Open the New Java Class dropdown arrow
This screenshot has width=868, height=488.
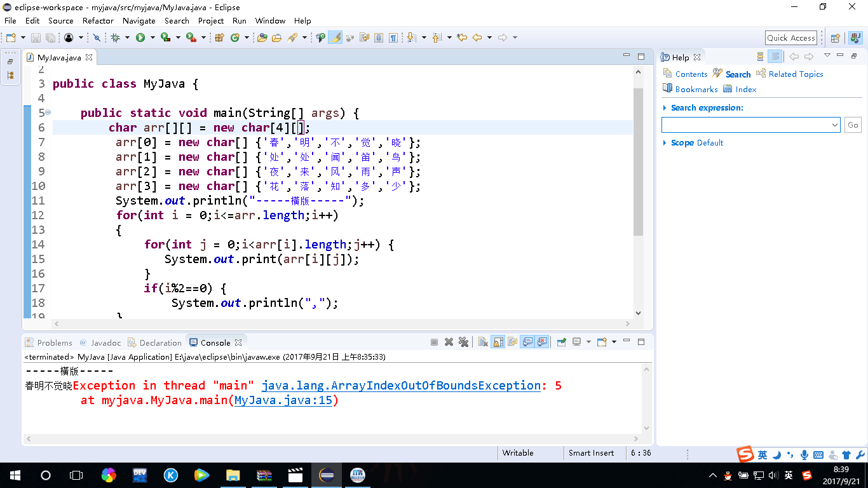point(247,37)
